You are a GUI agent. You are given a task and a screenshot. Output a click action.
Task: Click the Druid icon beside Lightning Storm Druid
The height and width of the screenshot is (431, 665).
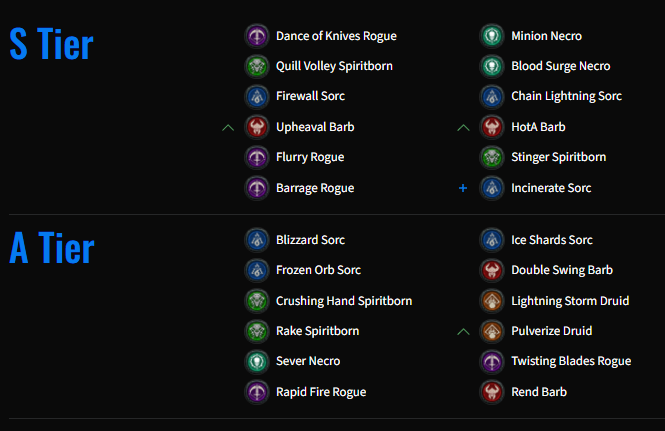(492, 301)
